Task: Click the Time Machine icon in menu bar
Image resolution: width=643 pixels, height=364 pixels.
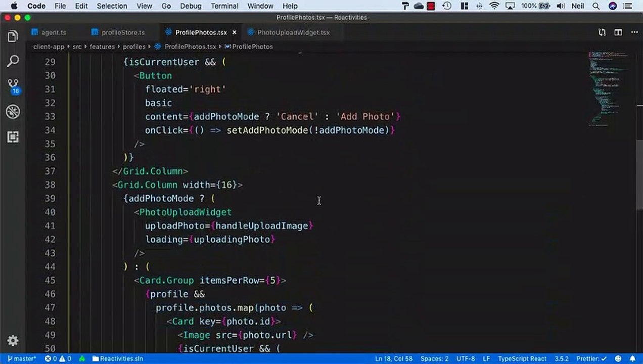Action: 447,6
